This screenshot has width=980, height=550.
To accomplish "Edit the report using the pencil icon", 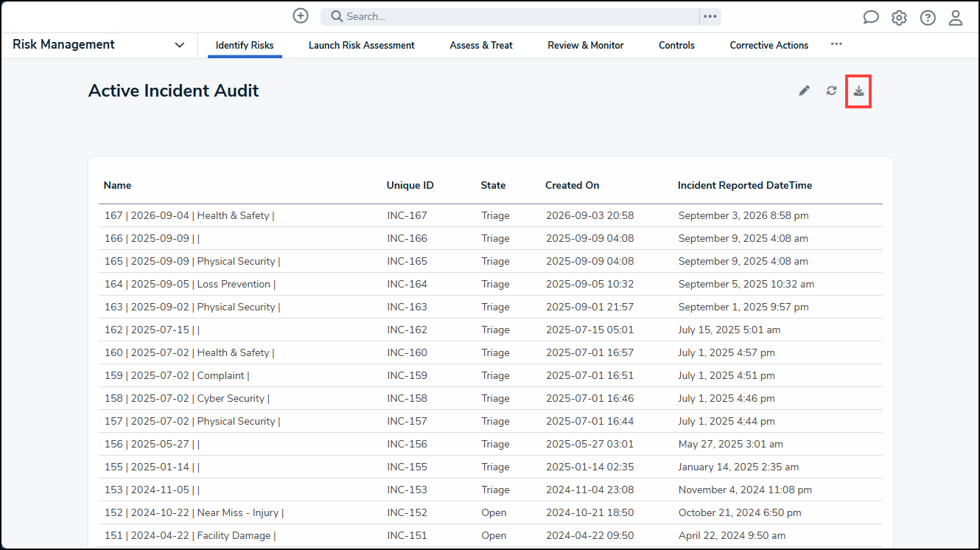I will click(804, 91).
